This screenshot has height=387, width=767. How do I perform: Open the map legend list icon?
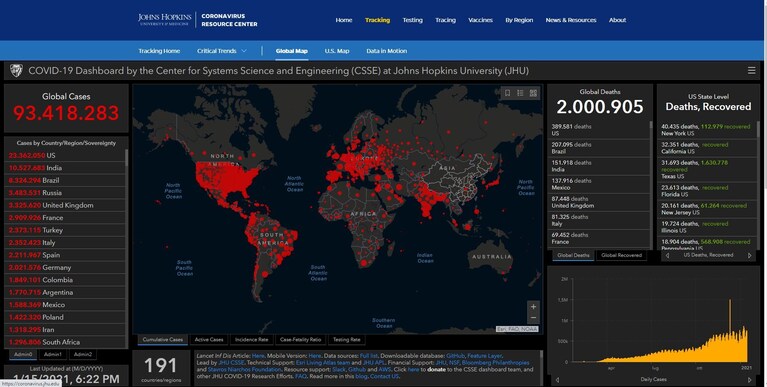click(520, 93)
